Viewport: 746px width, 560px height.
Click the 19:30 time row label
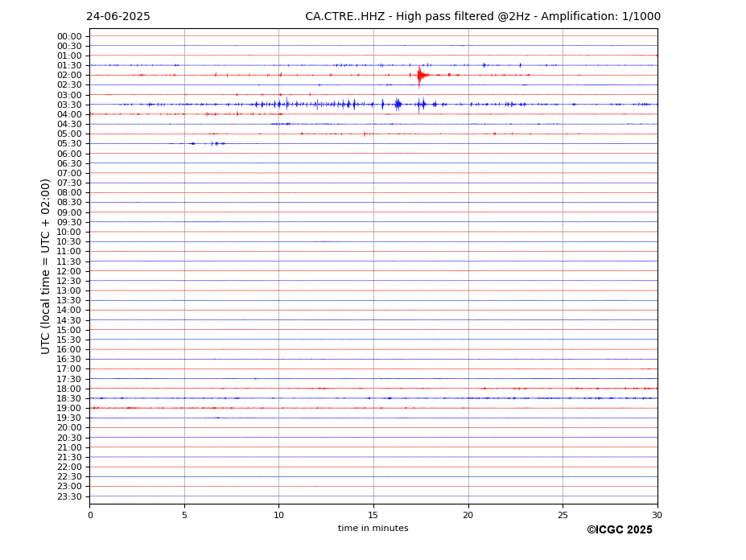click(69, 418)
